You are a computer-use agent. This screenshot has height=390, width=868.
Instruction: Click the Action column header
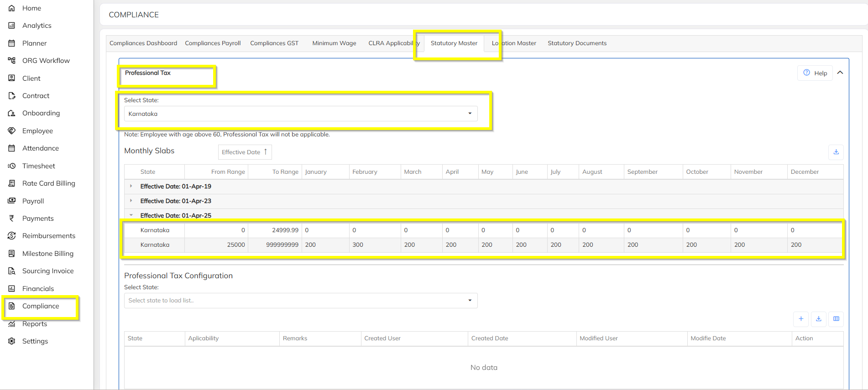pos(818,338)
